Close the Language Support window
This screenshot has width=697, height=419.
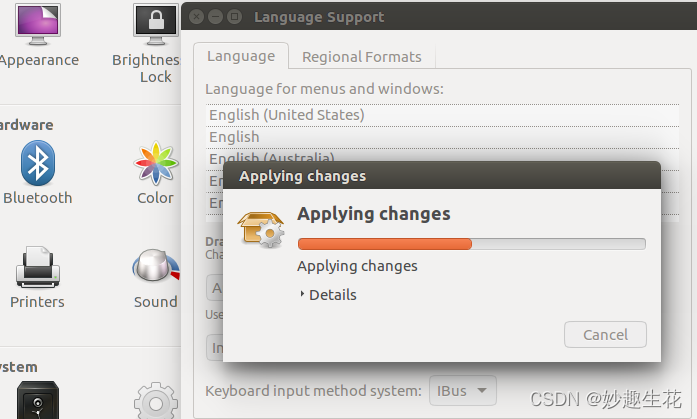(x=197, y=17)
